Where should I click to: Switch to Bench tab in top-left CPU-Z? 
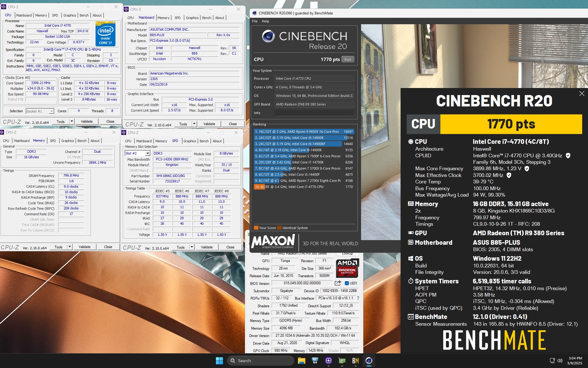(x=84, y=15)
